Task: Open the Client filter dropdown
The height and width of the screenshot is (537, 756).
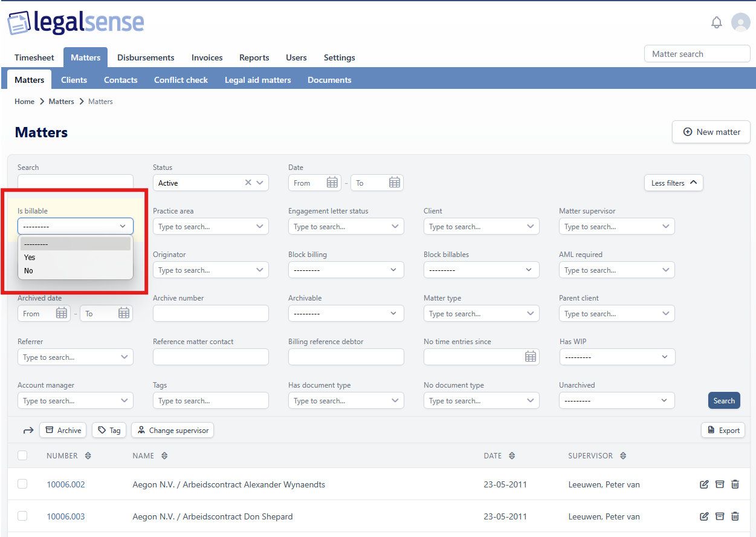Action: 482,227
